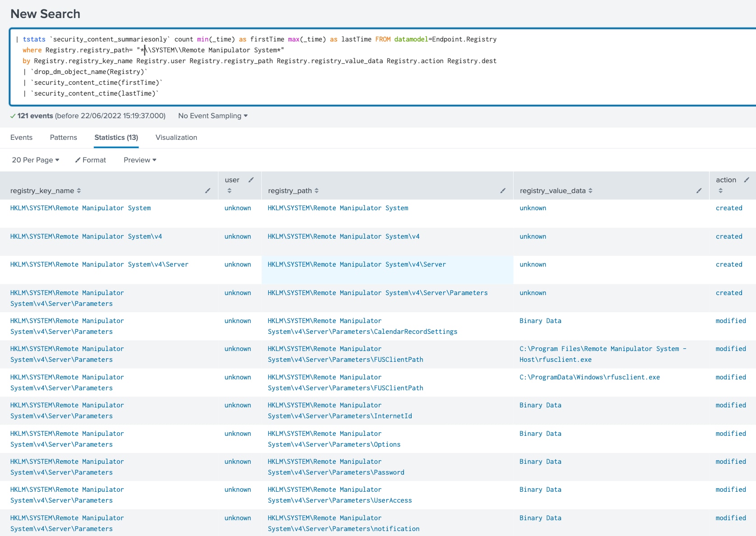The image size is (756, 536).
Task: Click the pencil icon in registry_value_data column
Action: [699, 191]
